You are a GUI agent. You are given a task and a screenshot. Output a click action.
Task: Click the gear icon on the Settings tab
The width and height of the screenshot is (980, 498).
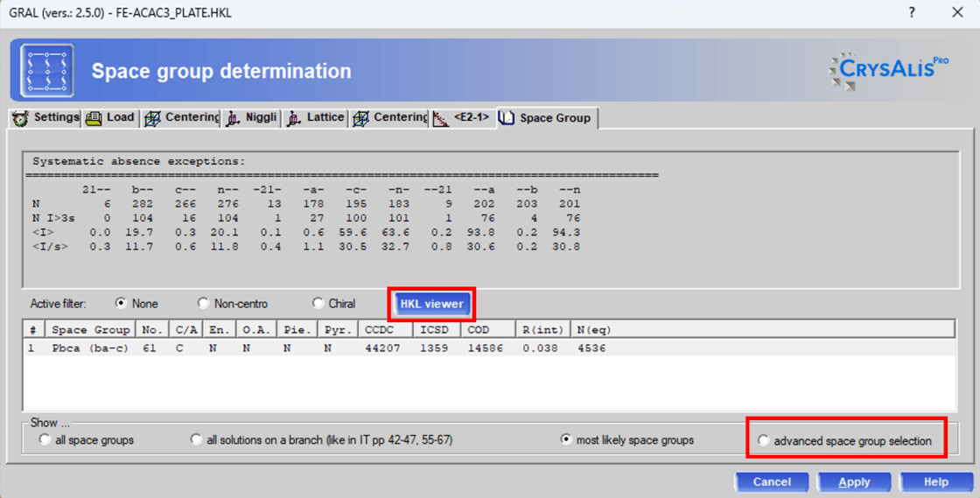point(20,118)
